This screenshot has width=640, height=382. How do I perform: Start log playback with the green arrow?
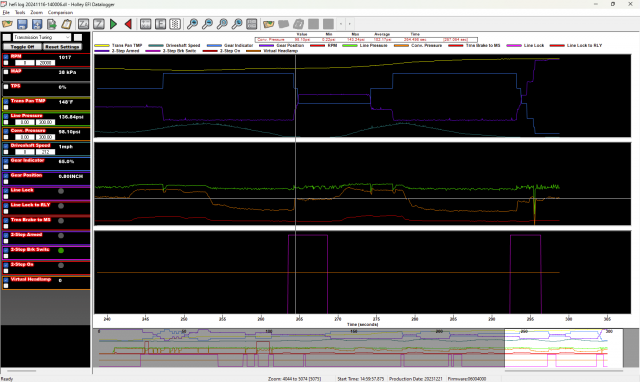coord(113,24)
